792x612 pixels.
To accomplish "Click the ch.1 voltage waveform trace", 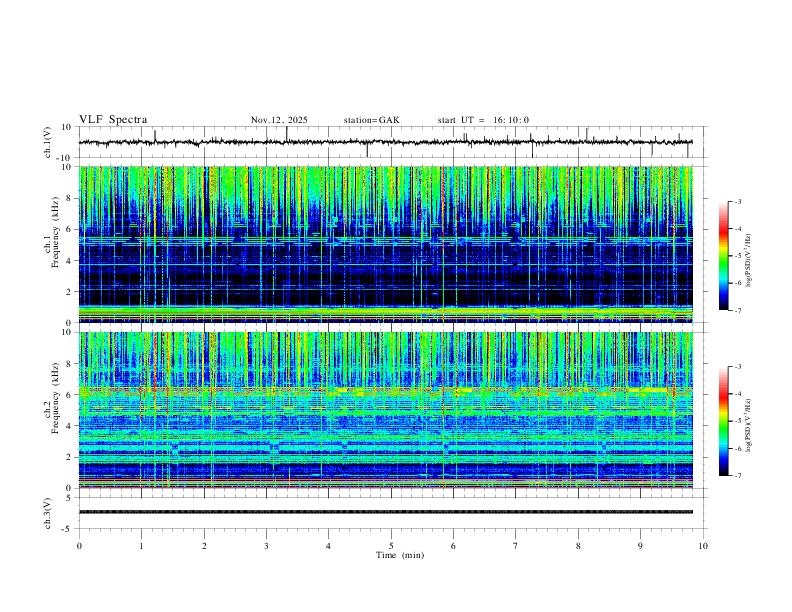I will pyautogui.click(x=385, y=142).
